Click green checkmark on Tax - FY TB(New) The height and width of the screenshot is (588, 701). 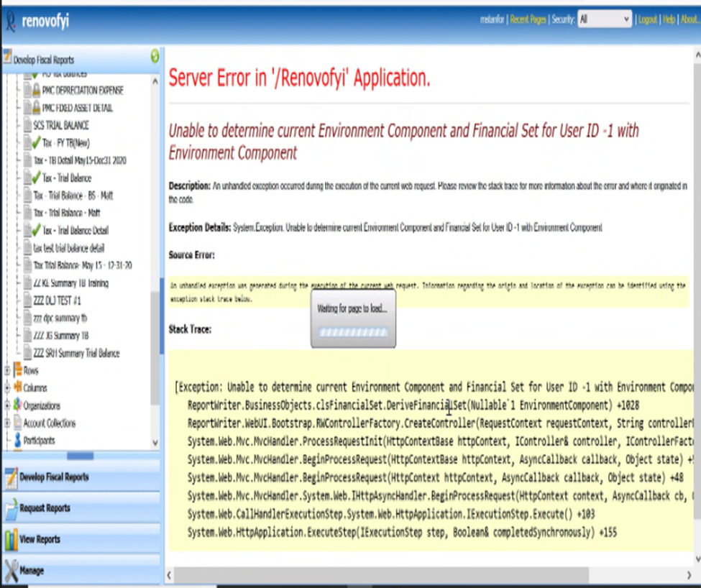[x=36, y=143]
